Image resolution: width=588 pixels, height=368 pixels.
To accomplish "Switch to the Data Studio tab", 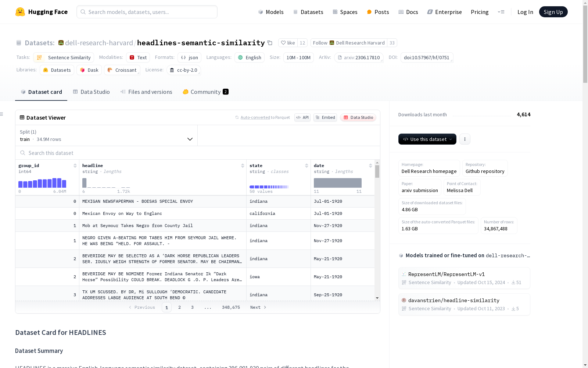I will click(91, 92).
